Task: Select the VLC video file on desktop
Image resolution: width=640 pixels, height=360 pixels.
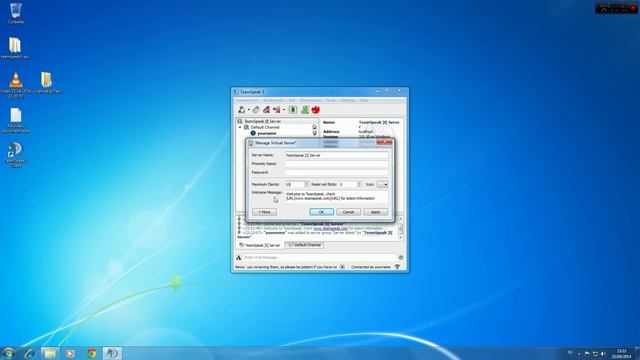Action: [16, 85]
